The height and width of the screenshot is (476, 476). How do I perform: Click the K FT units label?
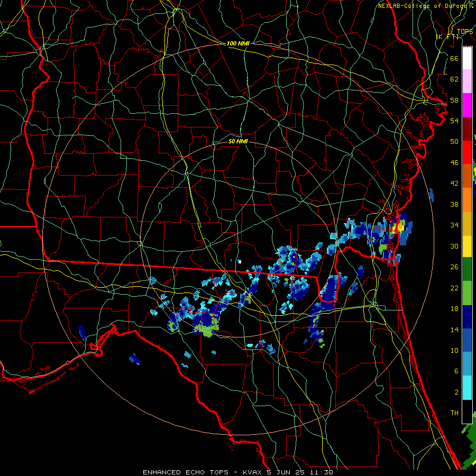(448, 36)
